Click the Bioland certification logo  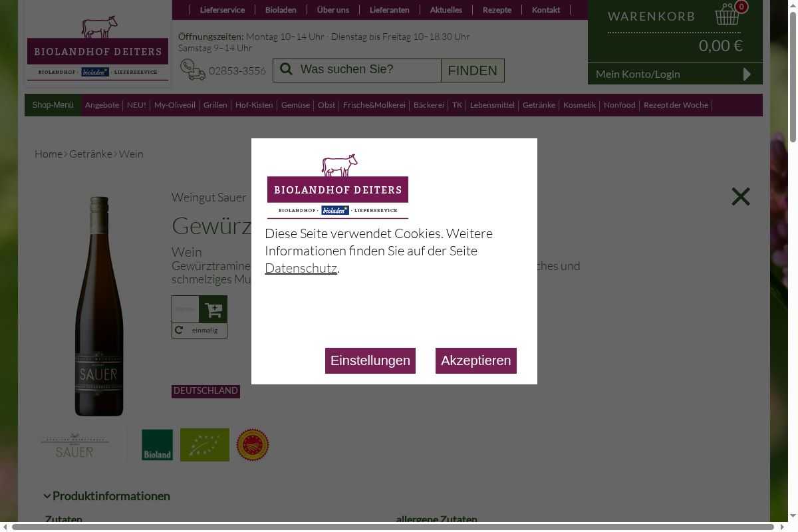coord(157,445)
